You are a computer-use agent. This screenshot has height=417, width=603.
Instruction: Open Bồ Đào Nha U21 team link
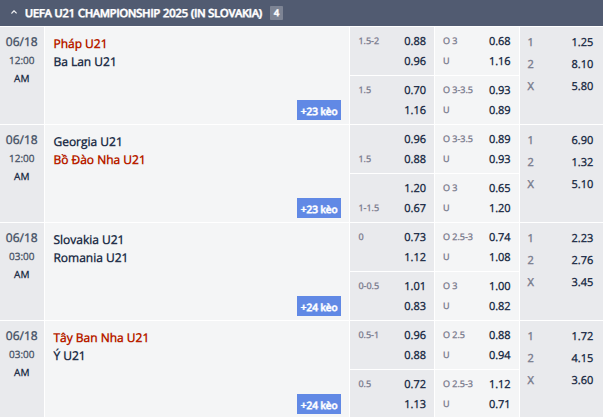click(100, 160)
